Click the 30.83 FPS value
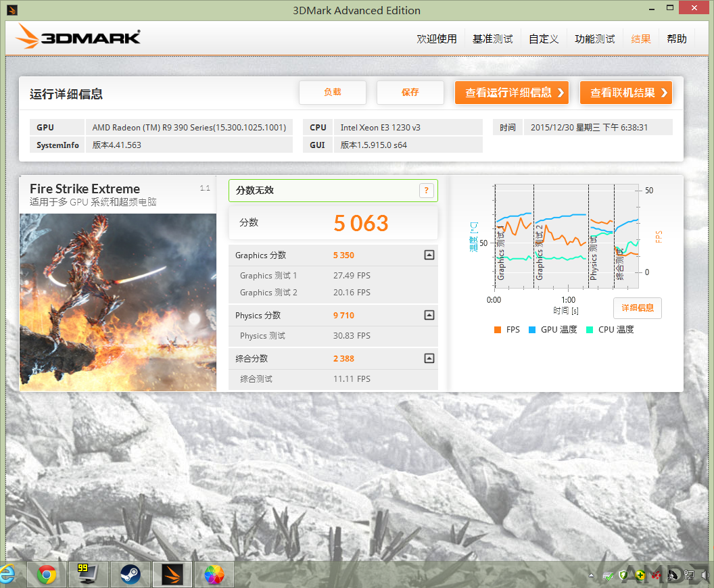This screenshot has height=588, width=714. [352, 335]
